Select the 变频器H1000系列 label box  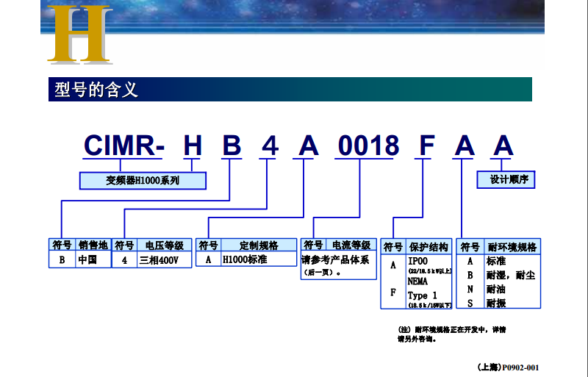(143, 179)
